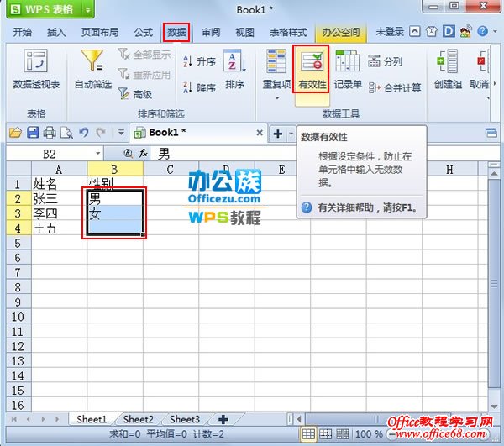This screenshot has height=446, width=504.
Task: Insert a new sheet with plus icon
Action: click(223, 419)
